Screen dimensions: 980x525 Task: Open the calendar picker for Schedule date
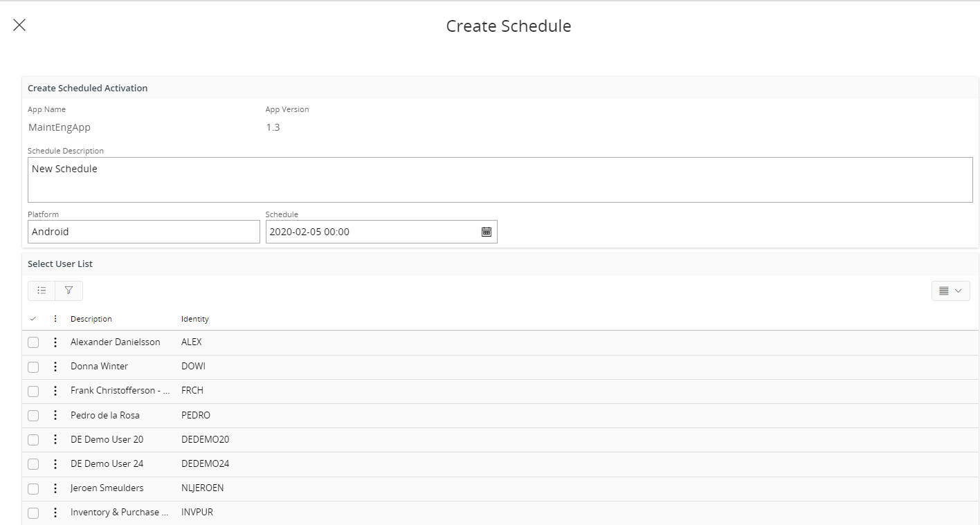487,232
